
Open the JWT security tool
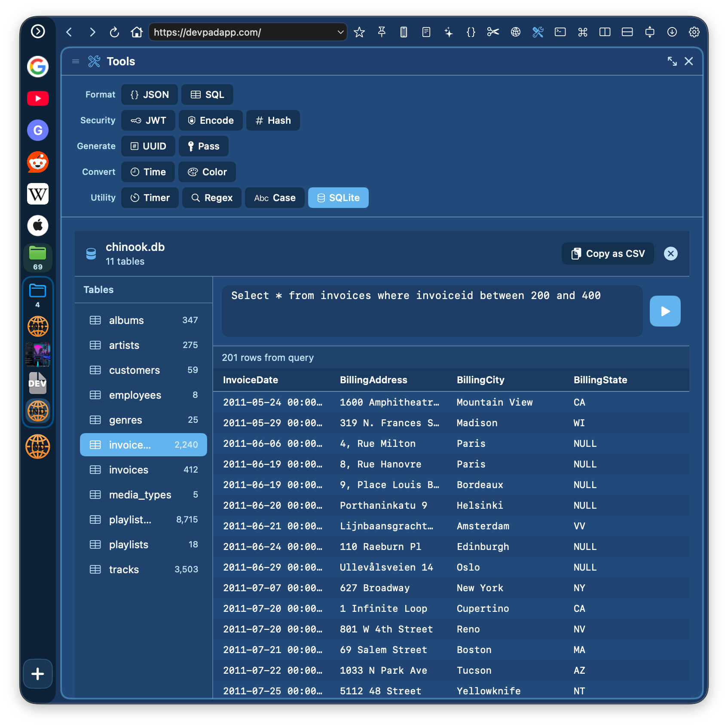[148, 120]
